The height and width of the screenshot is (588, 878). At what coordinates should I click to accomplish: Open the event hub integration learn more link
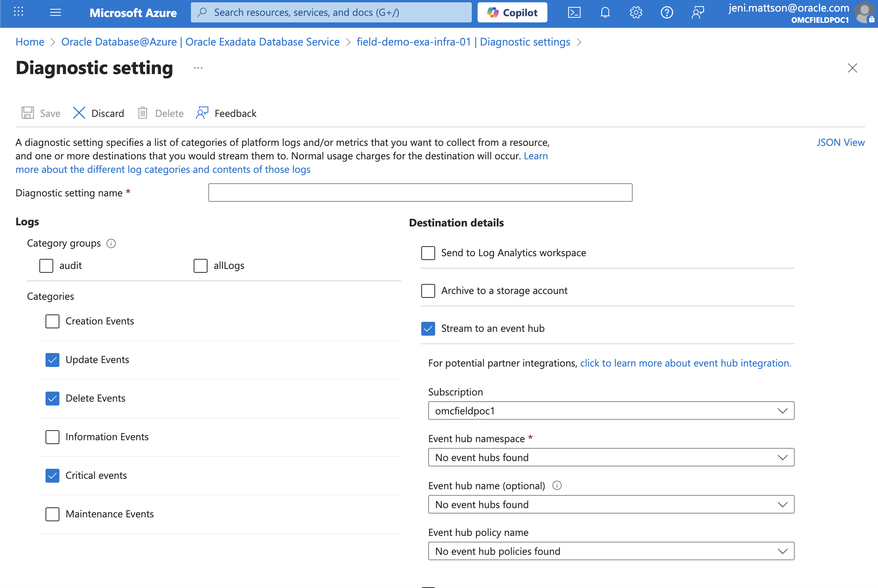(x=685, y=363)
